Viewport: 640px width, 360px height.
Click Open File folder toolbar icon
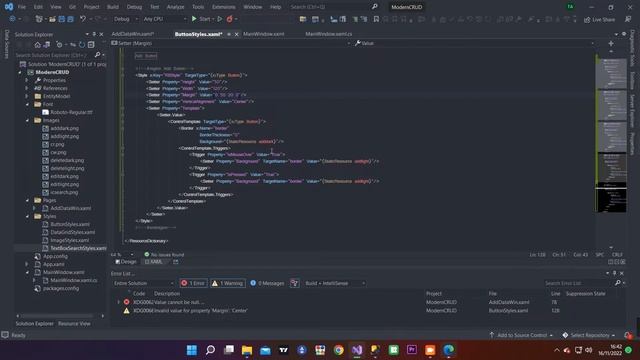52,19
